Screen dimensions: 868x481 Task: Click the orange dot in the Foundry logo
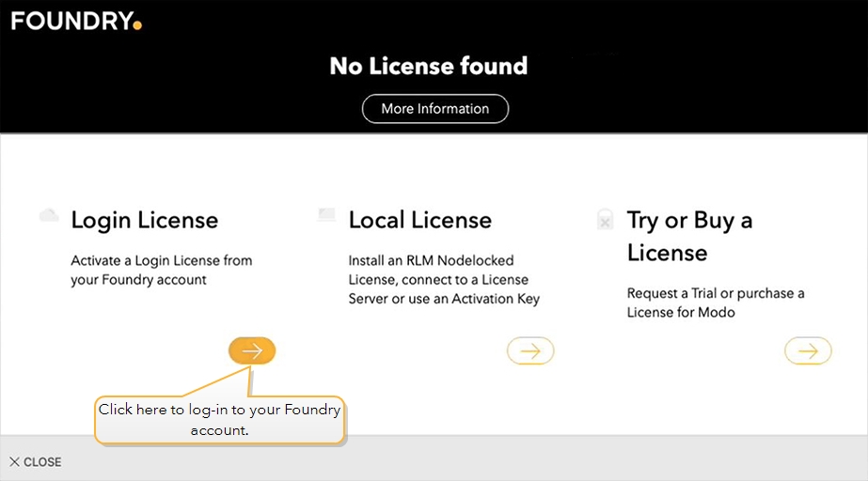tap(137, 25)
